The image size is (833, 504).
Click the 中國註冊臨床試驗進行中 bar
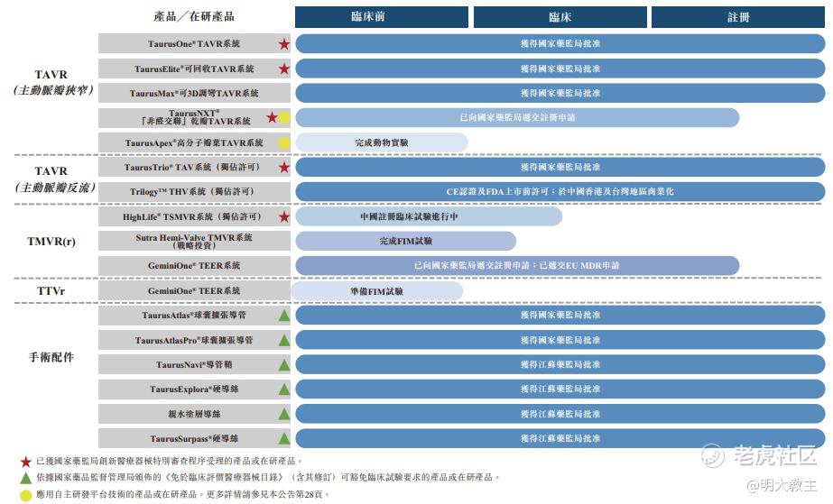pos(429,216)
